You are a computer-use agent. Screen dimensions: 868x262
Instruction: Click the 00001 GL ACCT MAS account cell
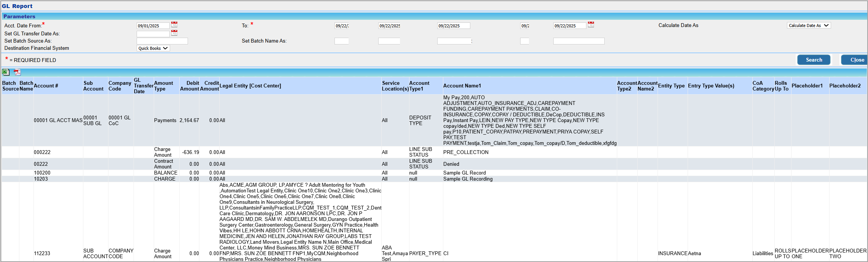pyautogui.click(x=58, y=121)
